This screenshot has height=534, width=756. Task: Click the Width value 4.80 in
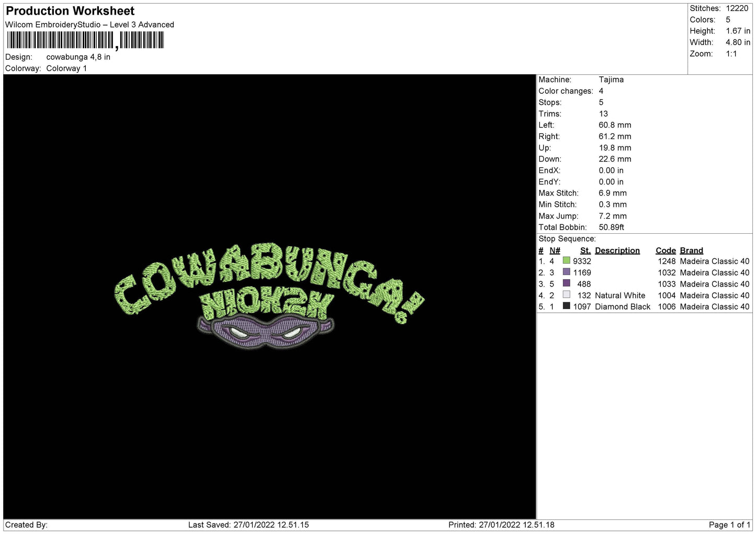pyautogui.click(x=738, y=42)
